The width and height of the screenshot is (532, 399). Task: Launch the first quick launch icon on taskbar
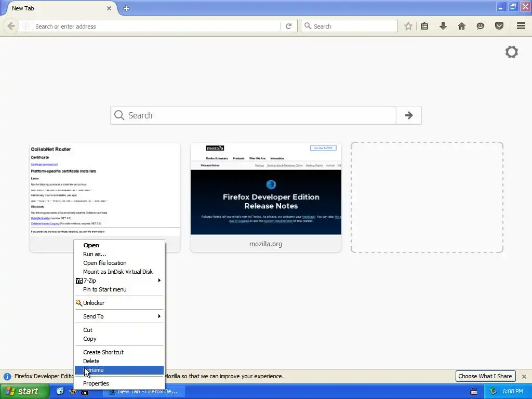pyautogui.click(x=60, y=391)
